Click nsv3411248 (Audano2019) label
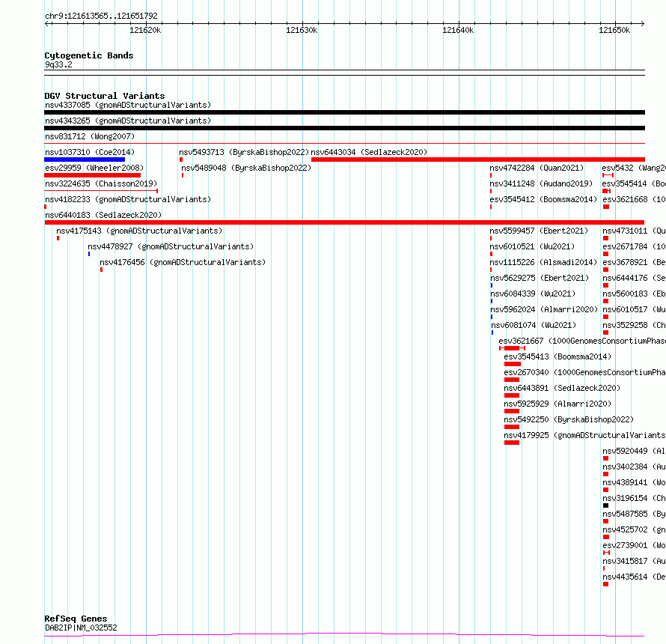The height and width of the screenshot is (644, 666). coord(541,183)
